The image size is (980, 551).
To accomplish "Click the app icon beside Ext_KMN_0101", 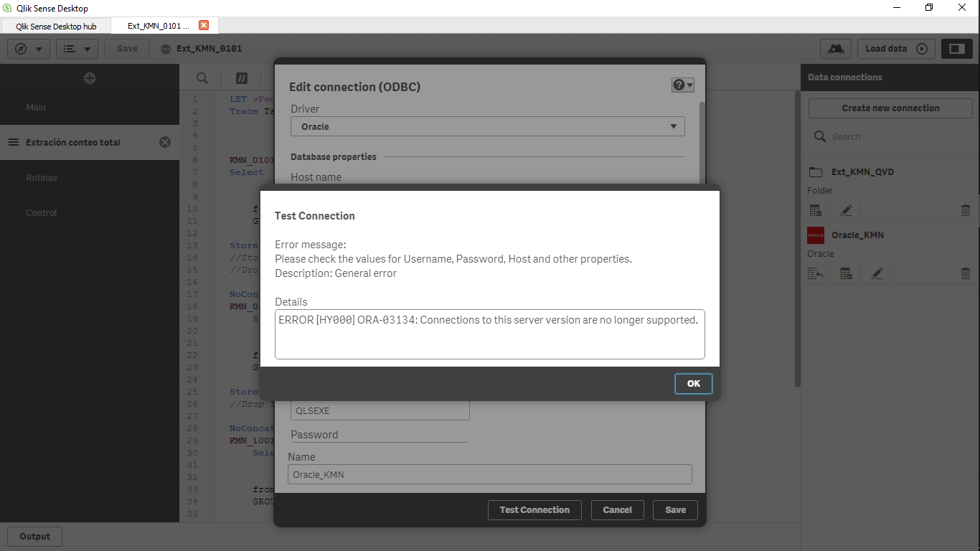I will click(x=166, y=49).
